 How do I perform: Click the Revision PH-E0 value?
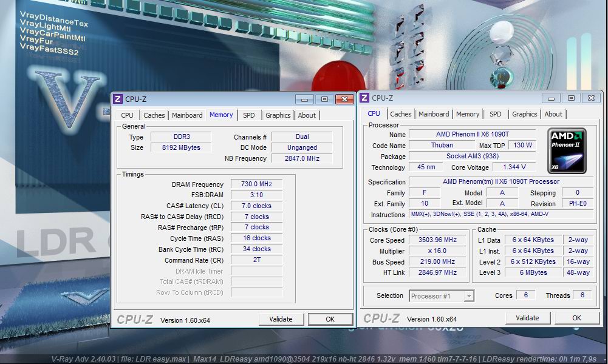[x=578, y=203]
